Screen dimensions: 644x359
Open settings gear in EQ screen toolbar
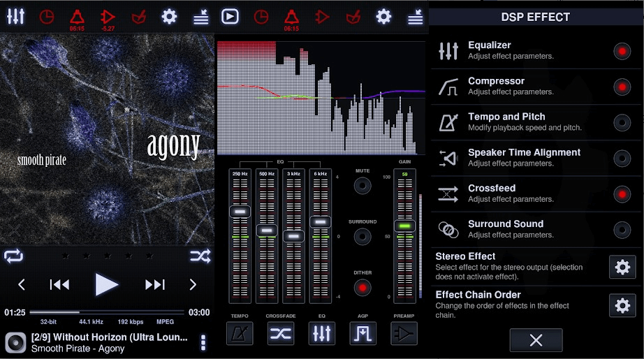(383, 17)
